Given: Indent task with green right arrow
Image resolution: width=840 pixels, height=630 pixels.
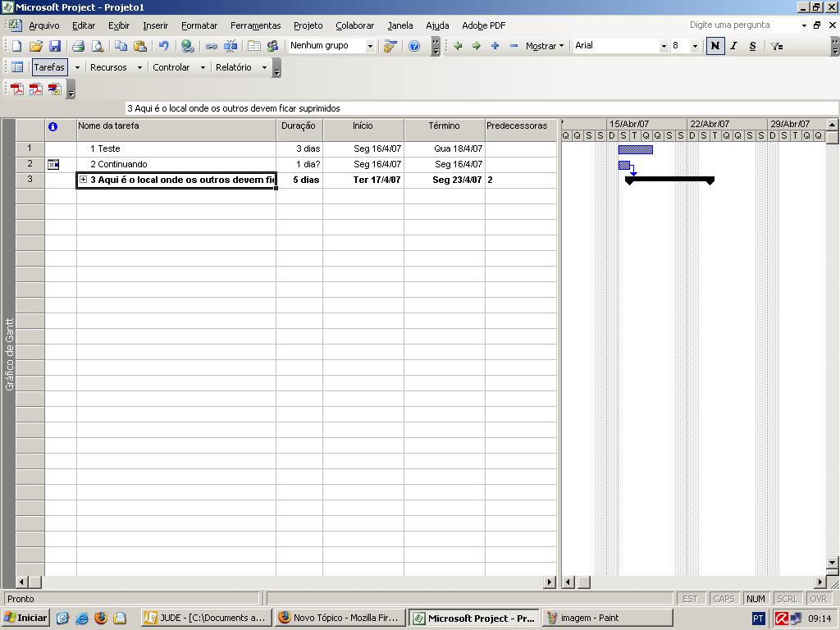Looking at the screenshot, I should coord(477,46).
